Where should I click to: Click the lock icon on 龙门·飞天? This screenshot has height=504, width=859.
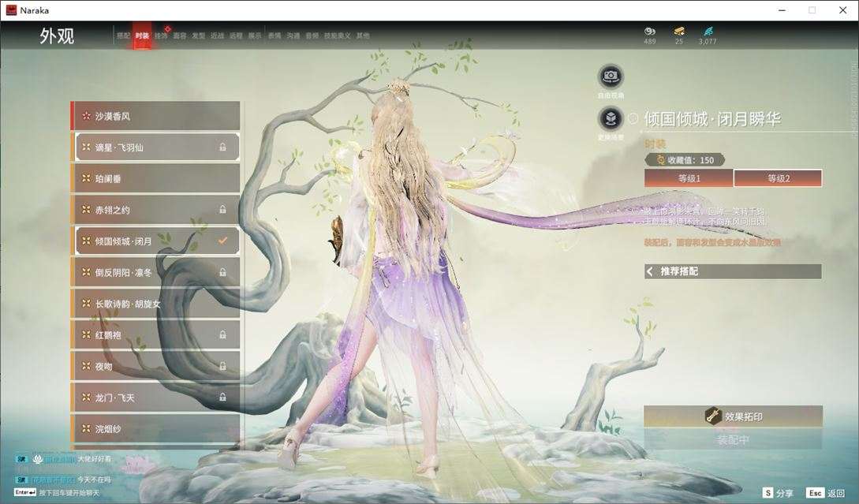[222, 397]
